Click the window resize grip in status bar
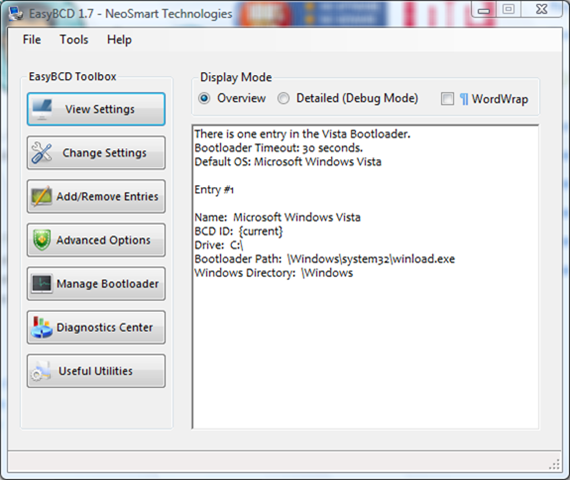Screen dimensions: 570x480 point(555,464)
